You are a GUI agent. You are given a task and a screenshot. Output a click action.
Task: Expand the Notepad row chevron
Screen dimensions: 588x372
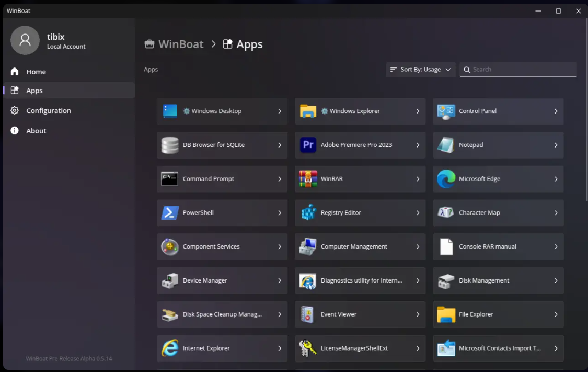click(556, 145)
